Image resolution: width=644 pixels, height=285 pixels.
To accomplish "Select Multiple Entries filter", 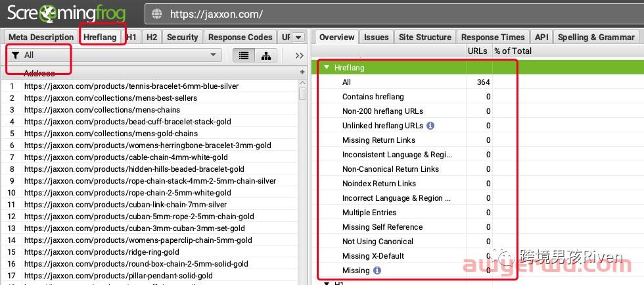I will [369, 213].
